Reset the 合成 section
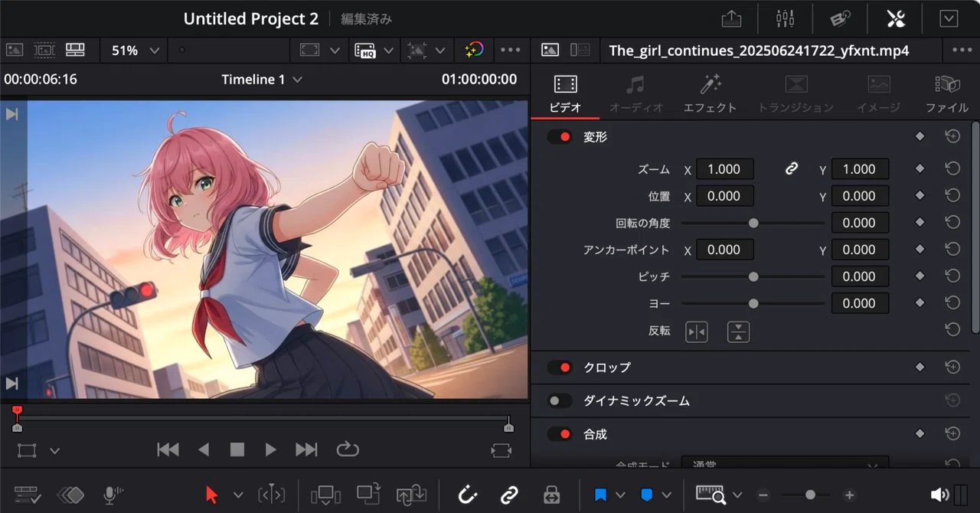Image resolution: width=980 pixels, height=513 pixels. tap(952, 434)
